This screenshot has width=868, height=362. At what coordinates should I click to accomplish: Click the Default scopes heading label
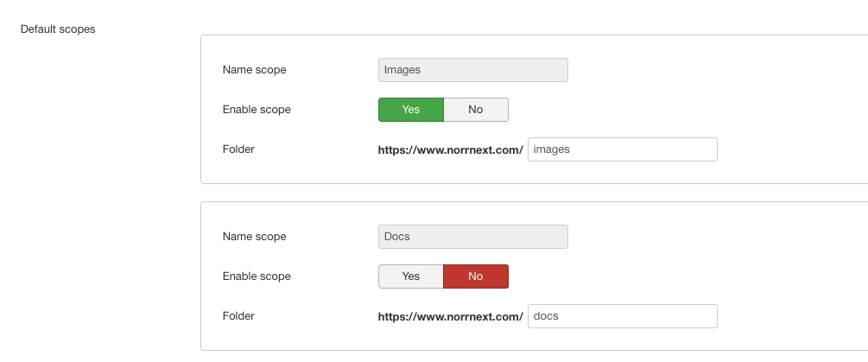pyautogui.click(x=58, y=29)
